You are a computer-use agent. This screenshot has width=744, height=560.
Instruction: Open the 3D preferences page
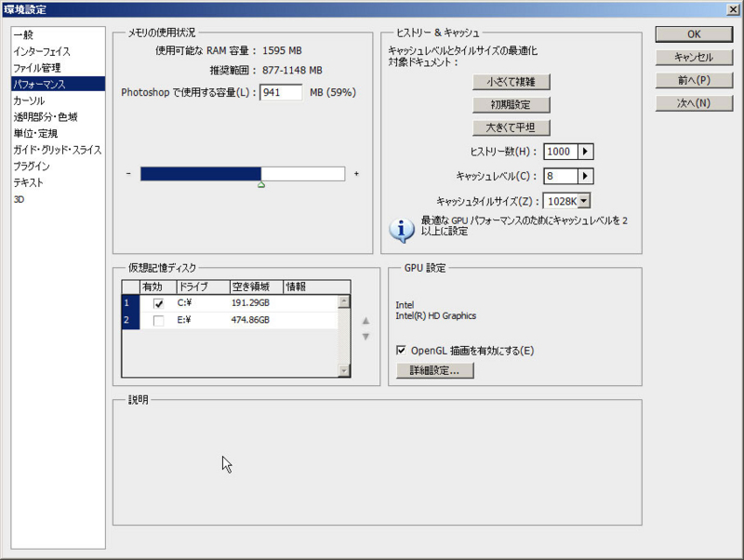tap(58, 199)
